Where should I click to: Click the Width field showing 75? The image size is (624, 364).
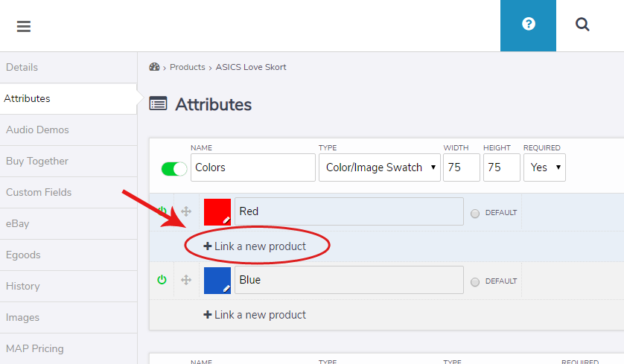click(x=462, y=167)
